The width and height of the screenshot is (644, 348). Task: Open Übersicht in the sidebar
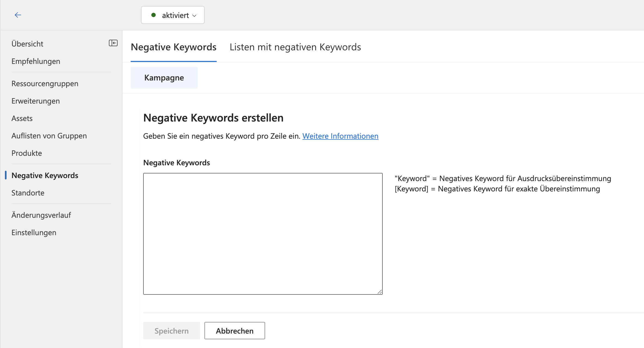(27, 44)
